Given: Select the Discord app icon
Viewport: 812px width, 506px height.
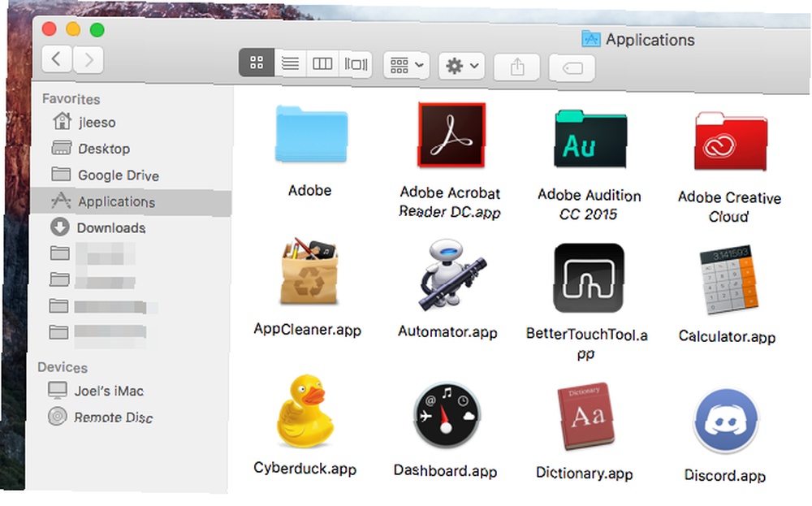Looking at the screenshot, I should pos(725,421).
